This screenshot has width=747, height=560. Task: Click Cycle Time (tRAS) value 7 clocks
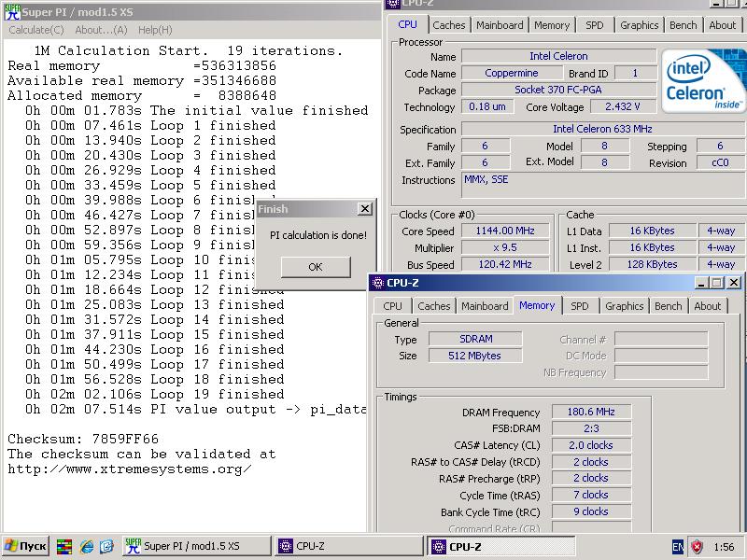(x=591, y=496)
